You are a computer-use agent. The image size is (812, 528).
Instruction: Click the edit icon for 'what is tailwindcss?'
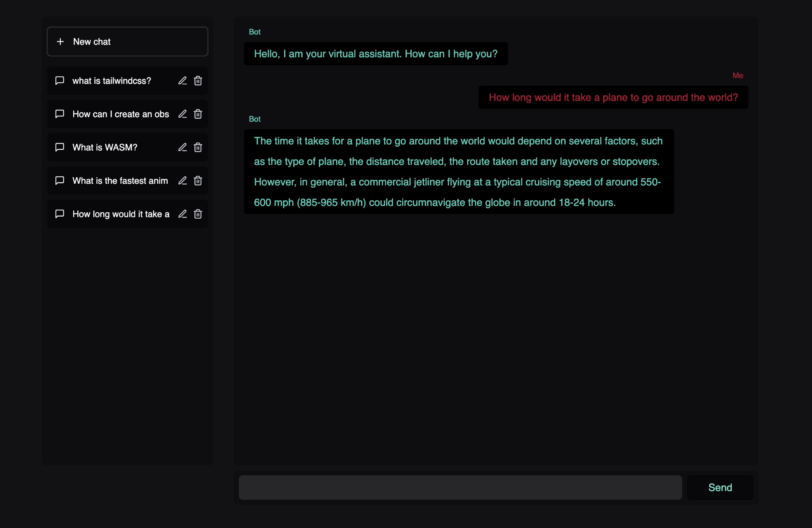[x=182, y=81]
